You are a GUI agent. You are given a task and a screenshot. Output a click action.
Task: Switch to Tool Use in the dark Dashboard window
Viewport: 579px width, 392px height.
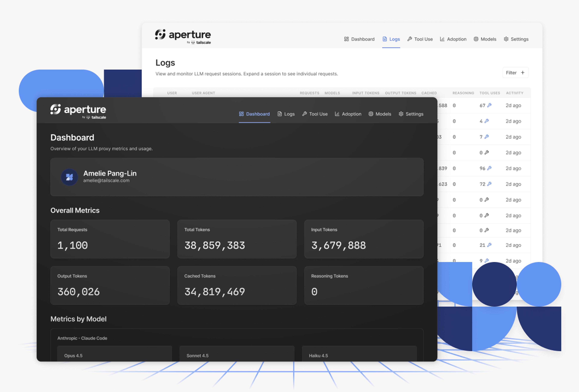click(x=315, y=114)
